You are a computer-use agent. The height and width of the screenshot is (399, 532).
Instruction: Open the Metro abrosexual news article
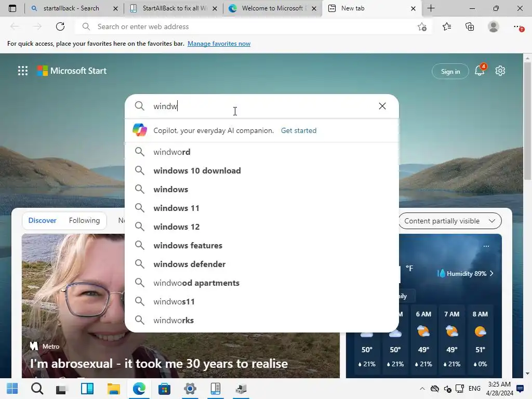pyautogui.click(x=159, y=364)
